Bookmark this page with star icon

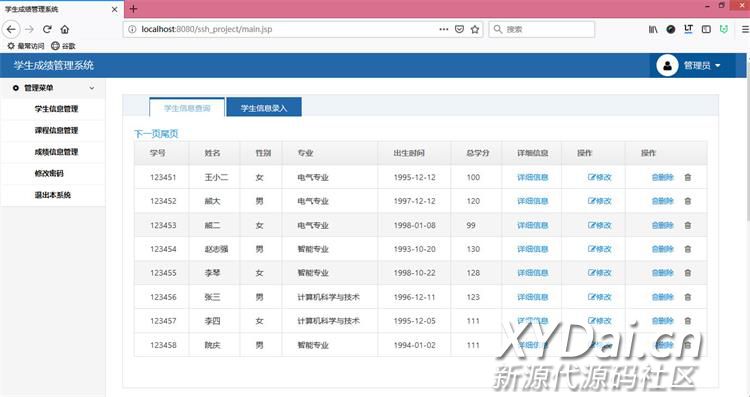[474, 29]
